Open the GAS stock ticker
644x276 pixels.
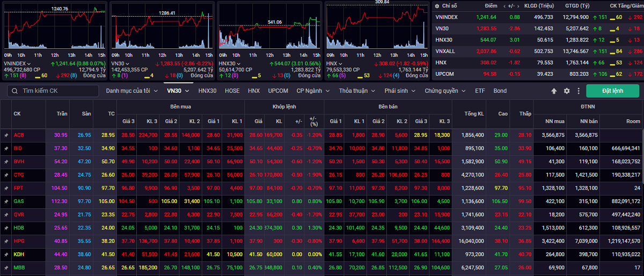19,201
